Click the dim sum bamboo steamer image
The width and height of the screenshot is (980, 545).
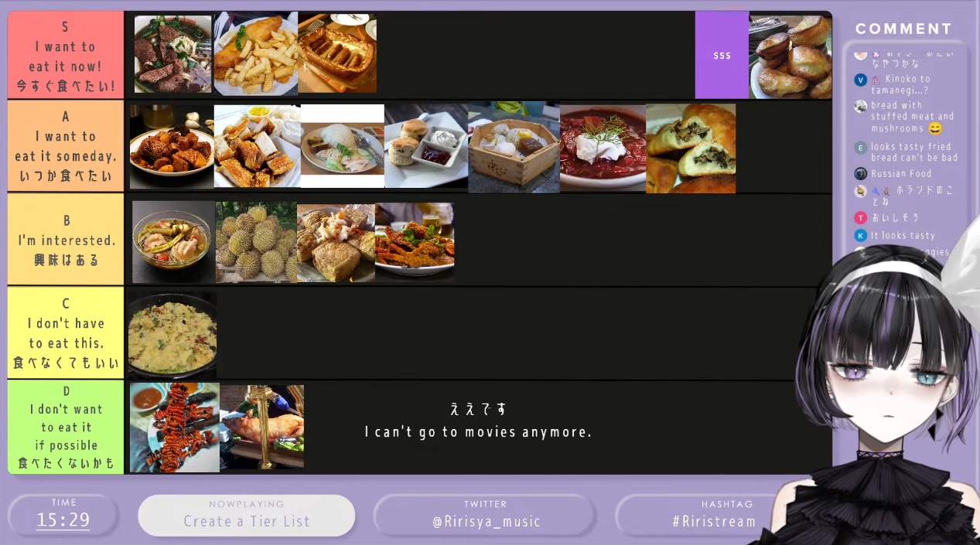click(514, 147)
